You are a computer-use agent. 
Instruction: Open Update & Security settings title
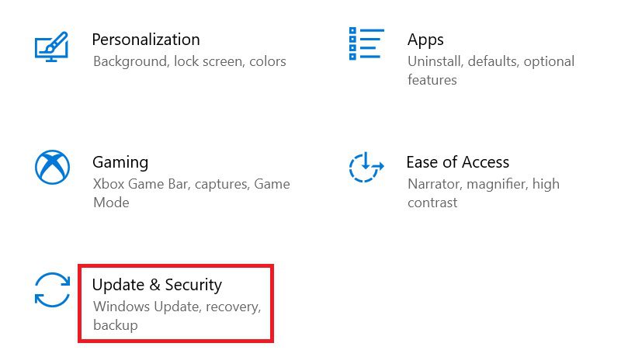(x=157, y=285)
